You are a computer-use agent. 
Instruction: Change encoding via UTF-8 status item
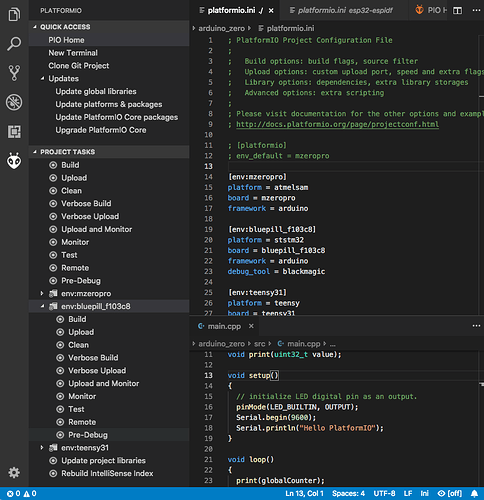coord(384,493)
